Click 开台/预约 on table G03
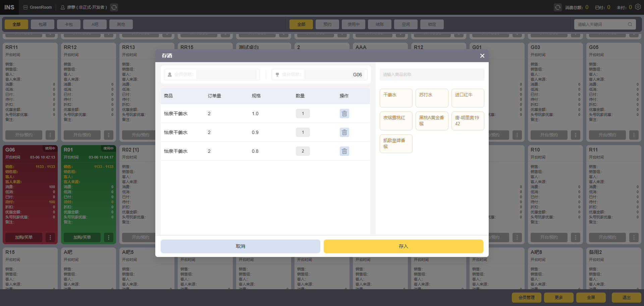Viewport: 644px width, 306px height. (549, 135)
